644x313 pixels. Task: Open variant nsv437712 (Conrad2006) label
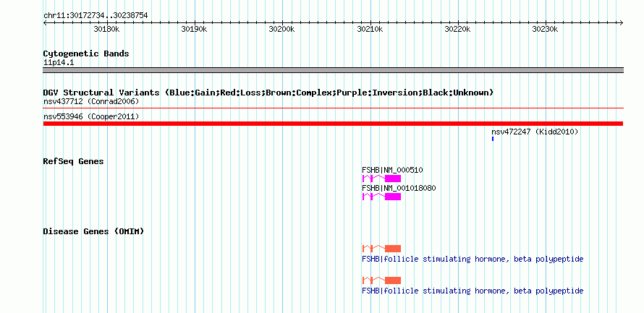(x=91, y=101)
